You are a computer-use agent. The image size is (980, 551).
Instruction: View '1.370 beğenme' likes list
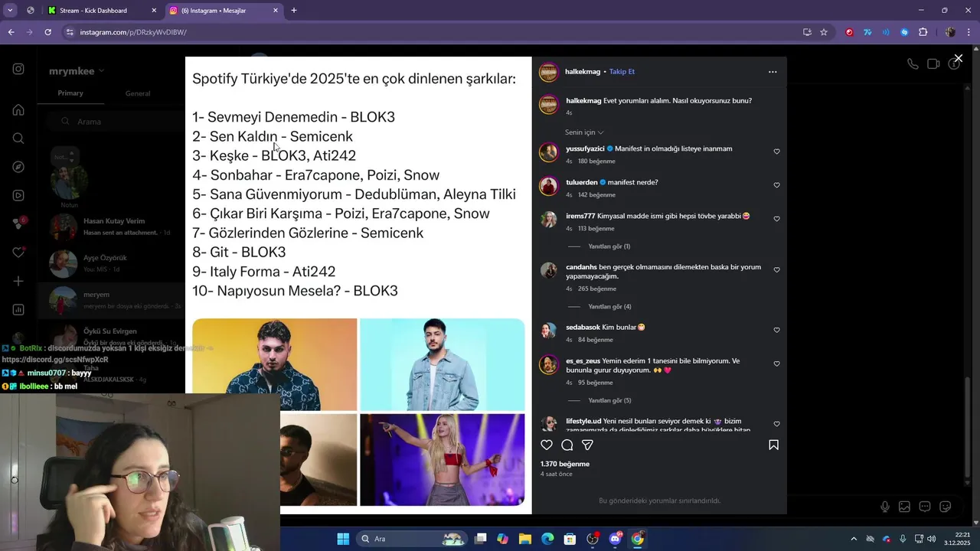coord(565,464)
